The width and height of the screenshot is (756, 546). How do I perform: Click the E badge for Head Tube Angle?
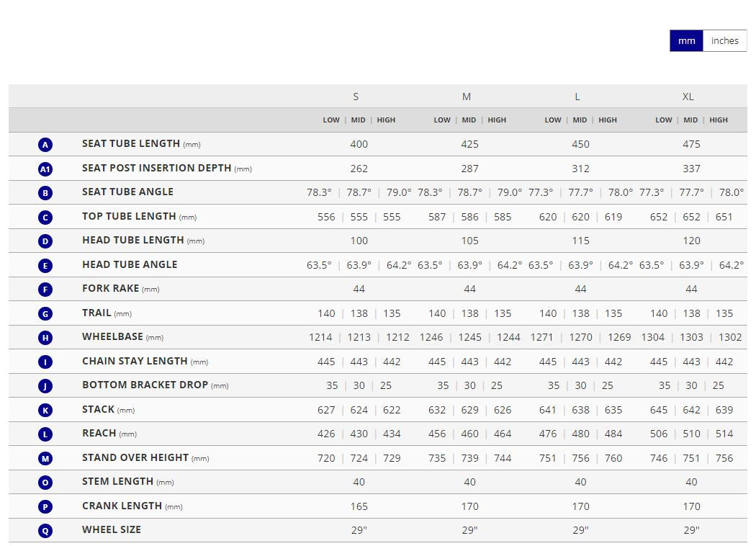tap(45, 266)
